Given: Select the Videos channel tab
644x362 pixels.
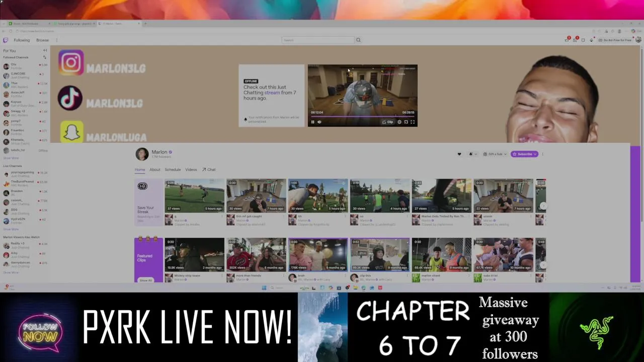Looking at the screenshot, I should click(x=191, y=169).
